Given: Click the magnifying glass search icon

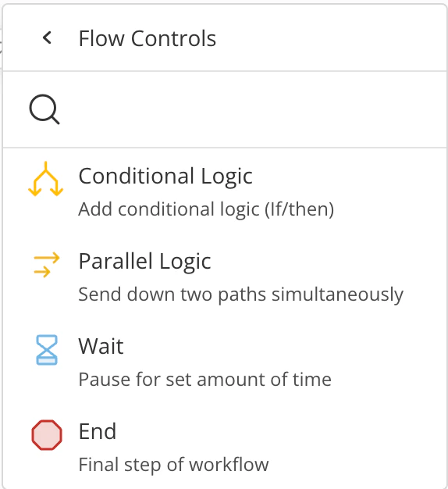Looking at the screenshot, I should pos(44,109).
